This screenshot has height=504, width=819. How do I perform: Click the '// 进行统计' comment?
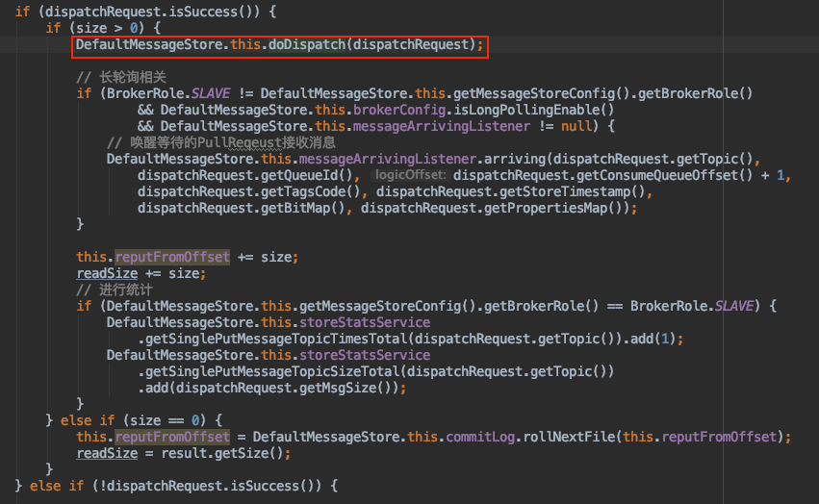coord(115,290)
